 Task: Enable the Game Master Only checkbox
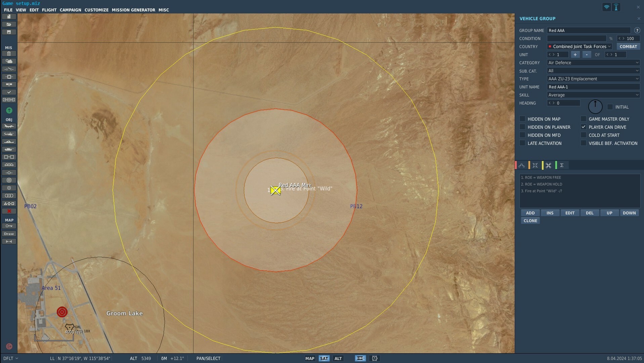[x=584, y=119]
